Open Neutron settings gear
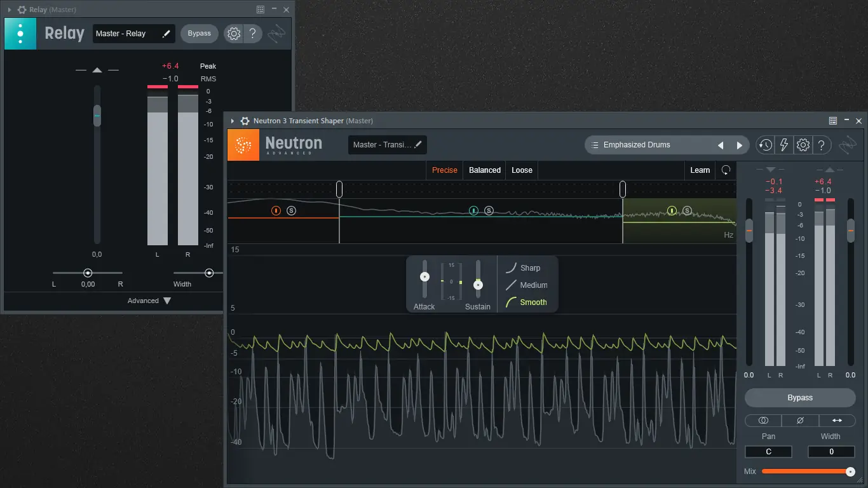Image resolution: width=868 pixels, height=488 pixels. pos(803,145)
